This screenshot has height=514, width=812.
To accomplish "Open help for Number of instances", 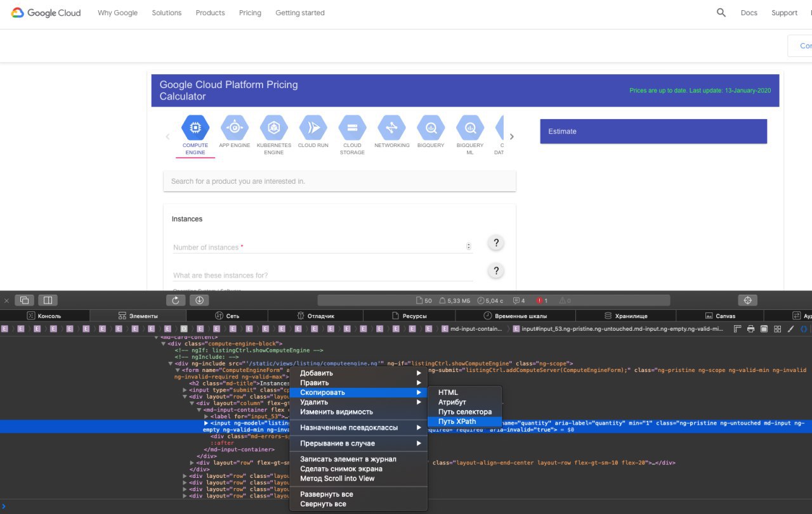I will point(496,243).
